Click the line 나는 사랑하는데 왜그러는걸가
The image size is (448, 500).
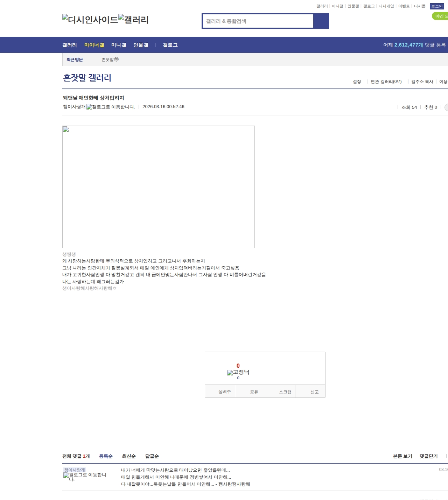click(93, 282)
